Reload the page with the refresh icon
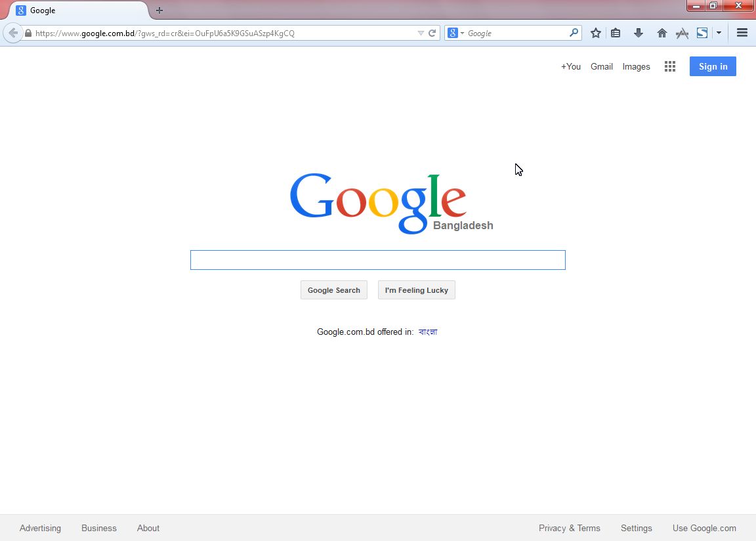This screenshot has width=756, height=541. click(x=432, y=33)
